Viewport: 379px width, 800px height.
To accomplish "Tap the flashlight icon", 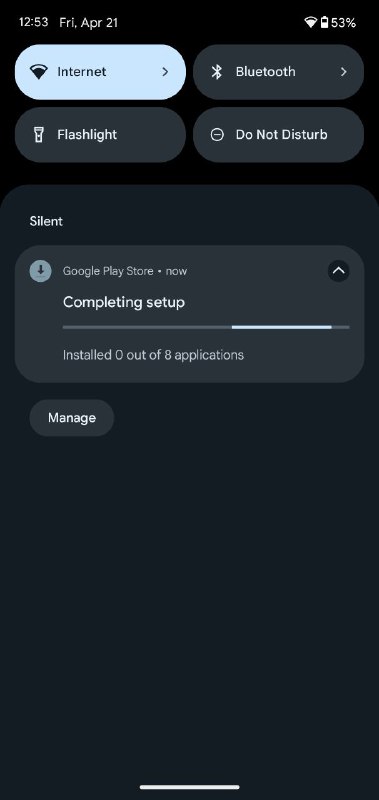I will point(38,135).
